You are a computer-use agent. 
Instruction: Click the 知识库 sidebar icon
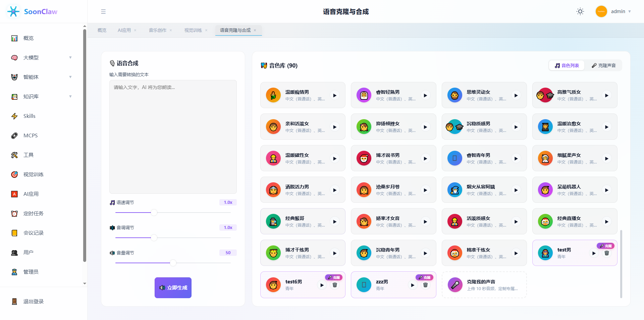[14, 97]
